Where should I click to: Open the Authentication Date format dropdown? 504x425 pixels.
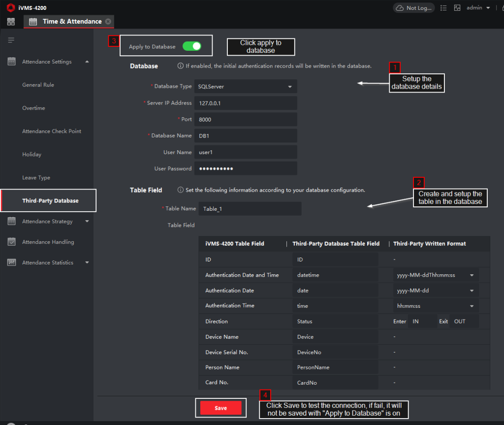click(x=436, y=291)
